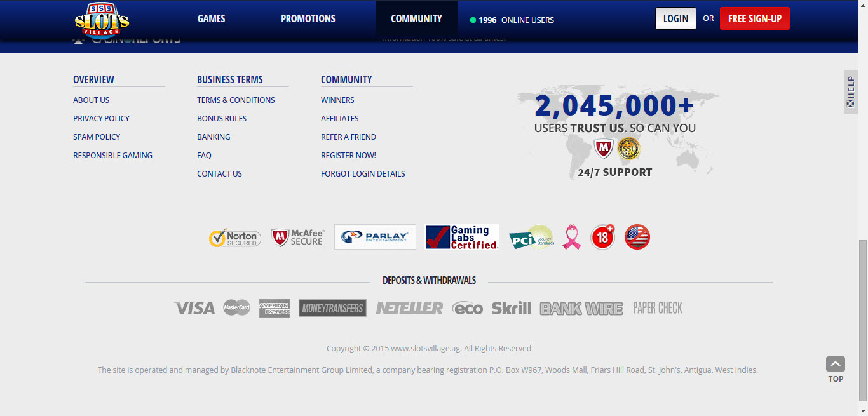Click the Slots Village logo
Screen dimensions: 868x416
coord(102,22)
